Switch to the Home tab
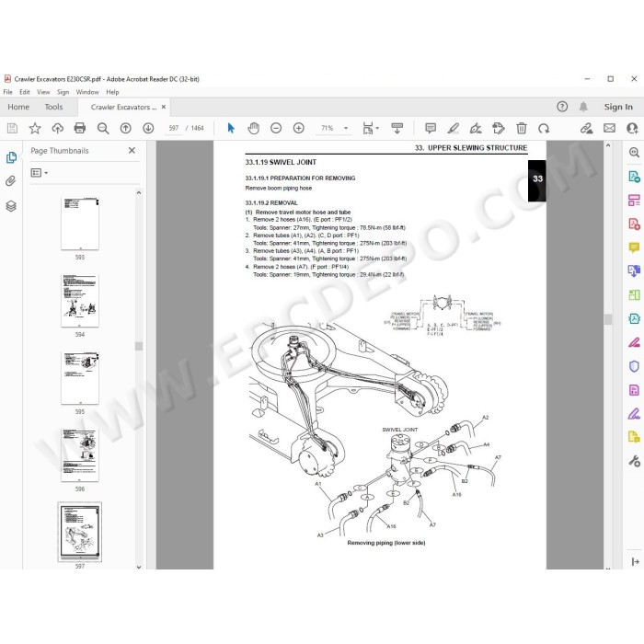This screenshot has width=644, height=644. [18, 107]
